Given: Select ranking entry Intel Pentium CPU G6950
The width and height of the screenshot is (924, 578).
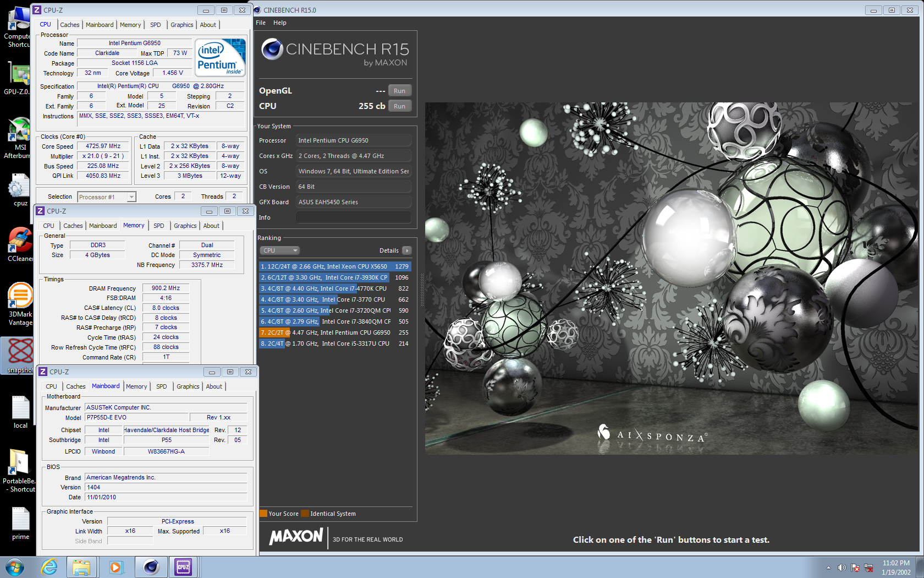Looking at the screenshot, I should point(335,332).
